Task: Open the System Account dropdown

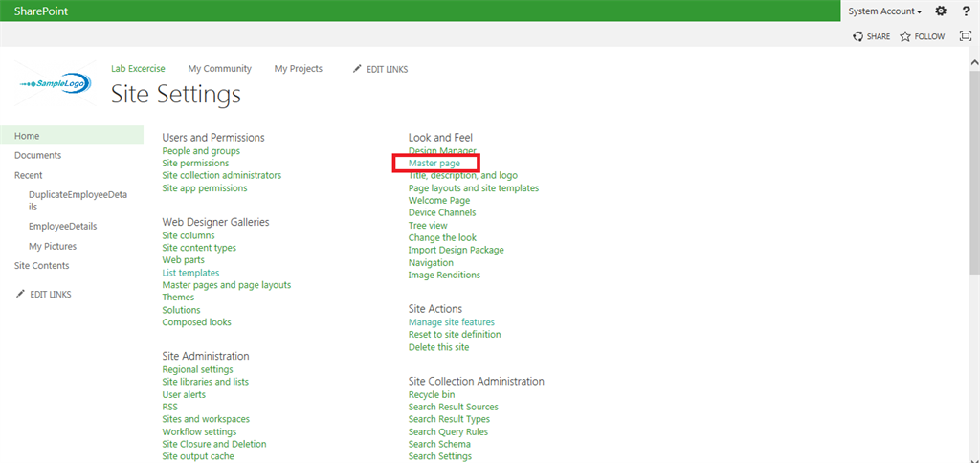Action: coord(885,11)
